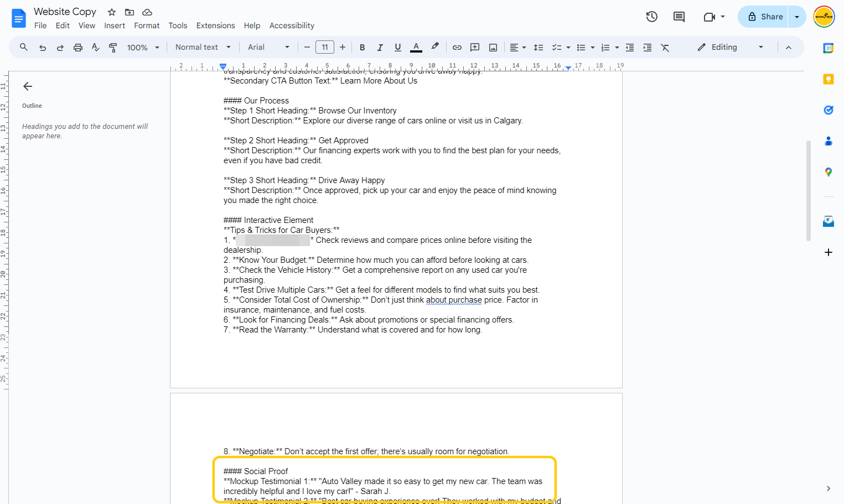Screen dimensions: 844x504
Task: Open Google Keep side panel
Action: click(x=829, y=79)
